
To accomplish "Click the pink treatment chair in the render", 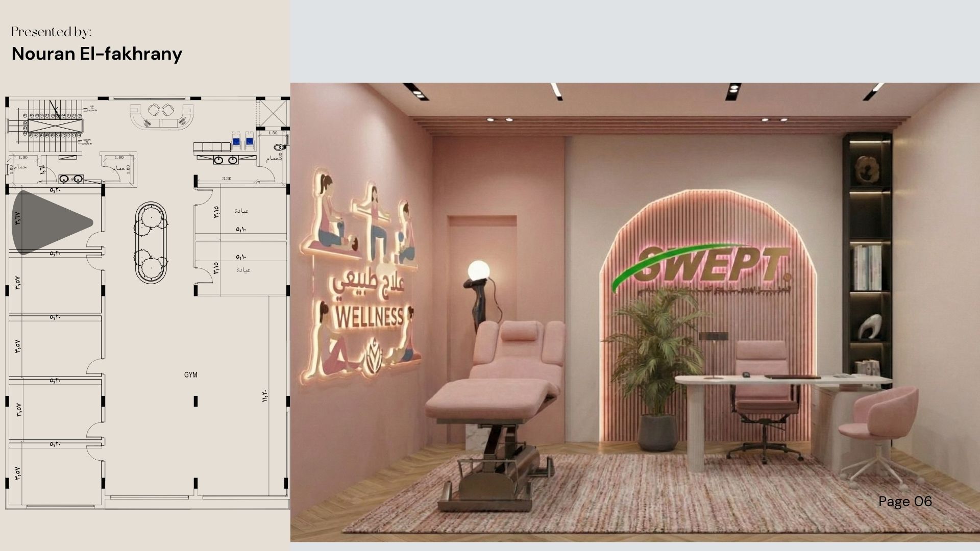I will [x=505, y=378].
